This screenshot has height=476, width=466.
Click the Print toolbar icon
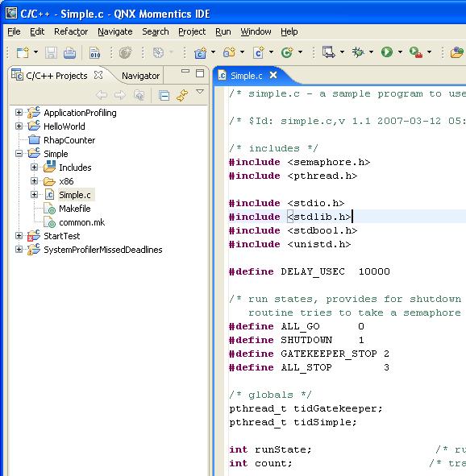point(69,52)
